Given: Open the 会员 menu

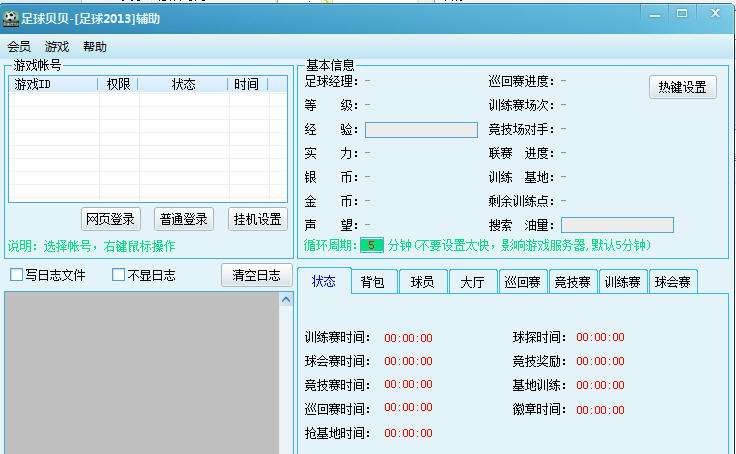Looking at the screenshot, I should point(19,46).
